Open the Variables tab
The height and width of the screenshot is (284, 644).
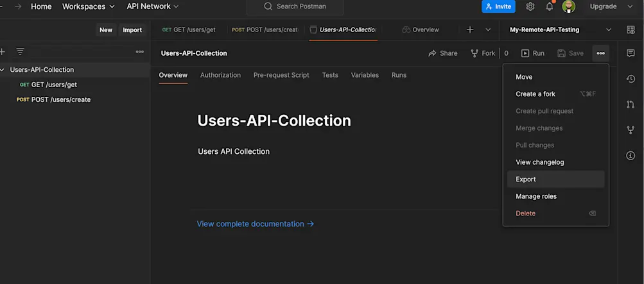pos(365,75)
